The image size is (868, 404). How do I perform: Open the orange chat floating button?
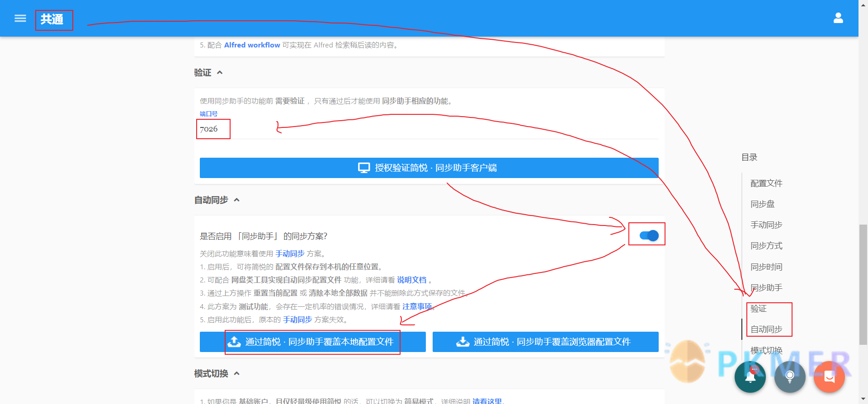pos(829,377)
